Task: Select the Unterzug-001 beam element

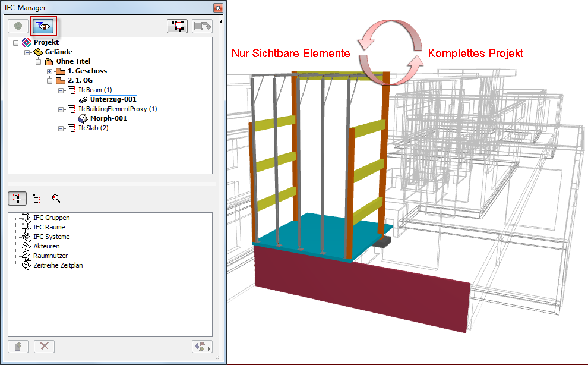Action: (x=113, y=99)
